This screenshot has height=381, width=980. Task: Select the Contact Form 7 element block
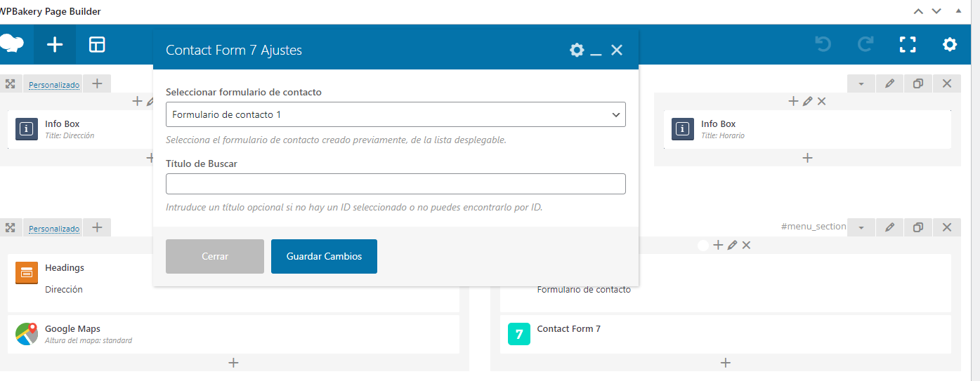(x=726, y=335)
